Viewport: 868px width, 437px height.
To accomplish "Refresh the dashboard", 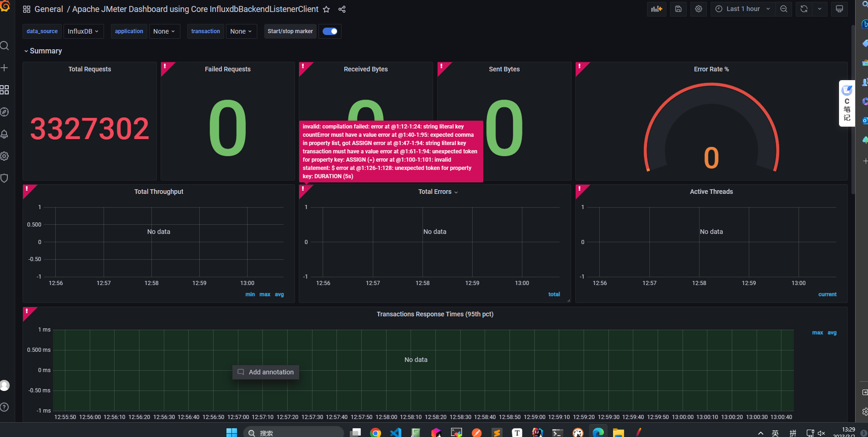I will (x=804, y=9).
